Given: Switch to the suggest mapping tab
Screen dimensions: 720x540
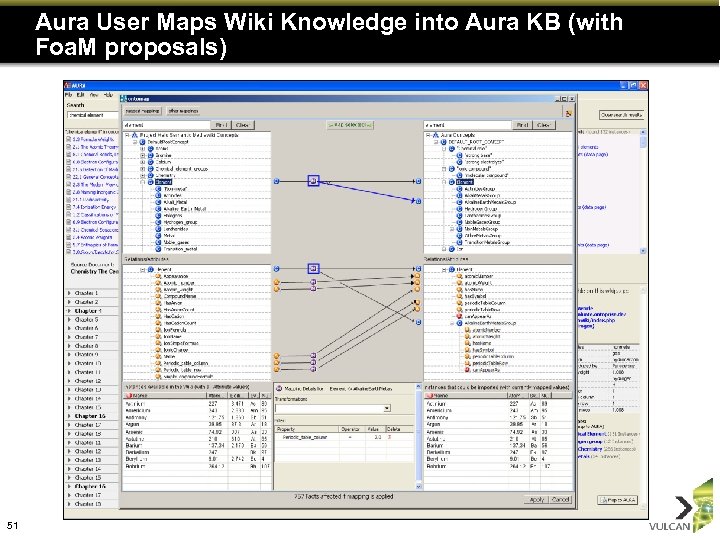Looking at the screenshot, I should tap(142, 111).
